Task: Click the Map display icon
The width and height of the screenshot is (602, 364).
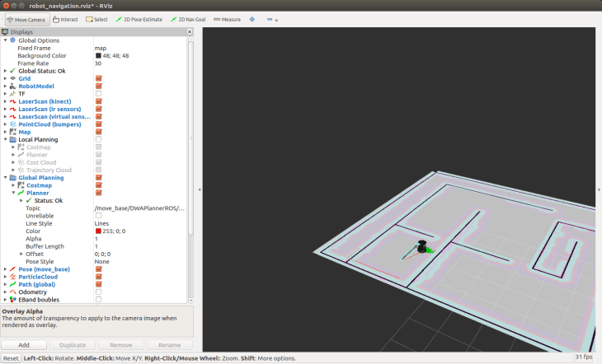Action: (12, 132)
